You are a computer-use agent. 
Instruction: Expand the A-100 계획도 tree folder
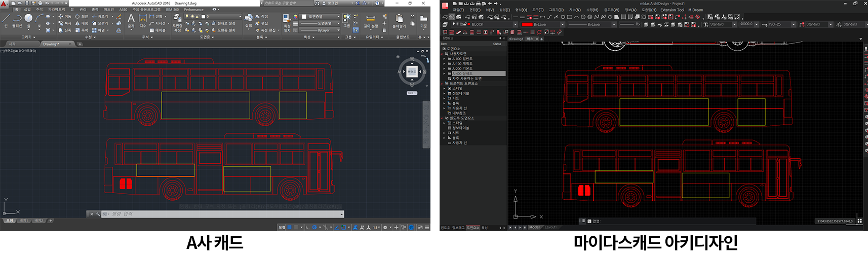(444, 64)
